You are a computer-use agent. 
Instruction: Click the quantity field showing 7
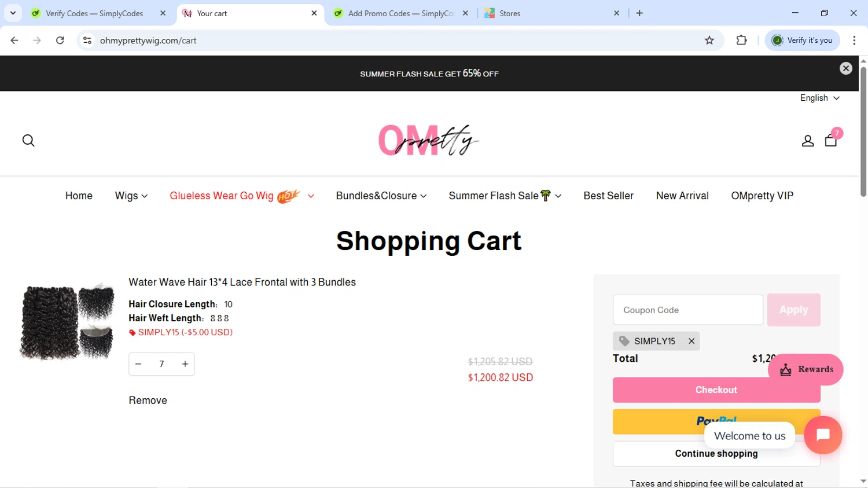click(161, 364)
